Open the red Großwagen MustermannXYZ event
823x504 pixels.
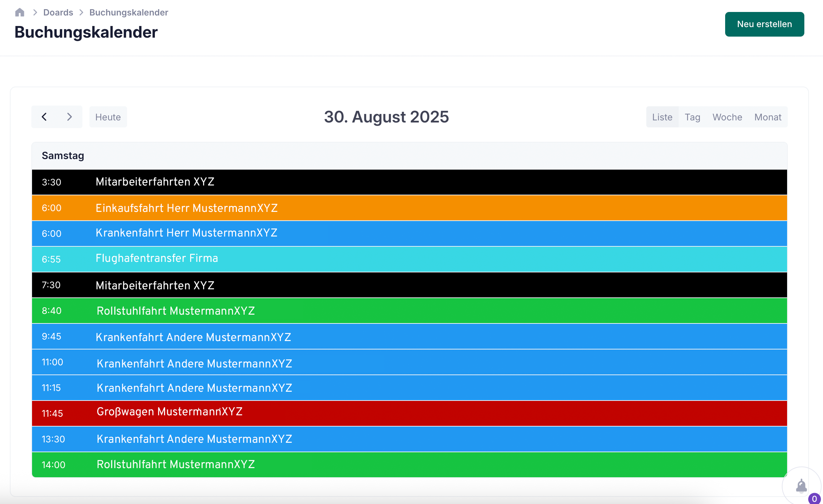click(169, 412)
